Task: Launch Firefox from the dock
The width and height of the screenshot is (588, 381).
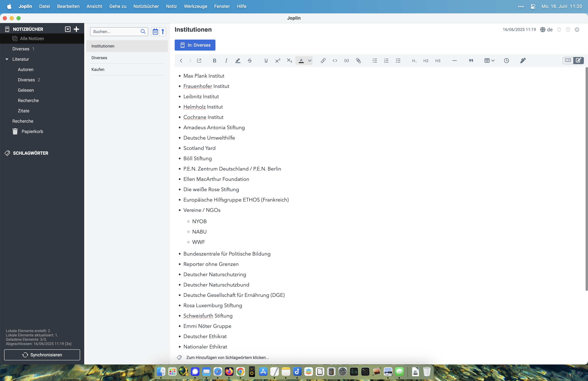Action: [x=229, y=371]
